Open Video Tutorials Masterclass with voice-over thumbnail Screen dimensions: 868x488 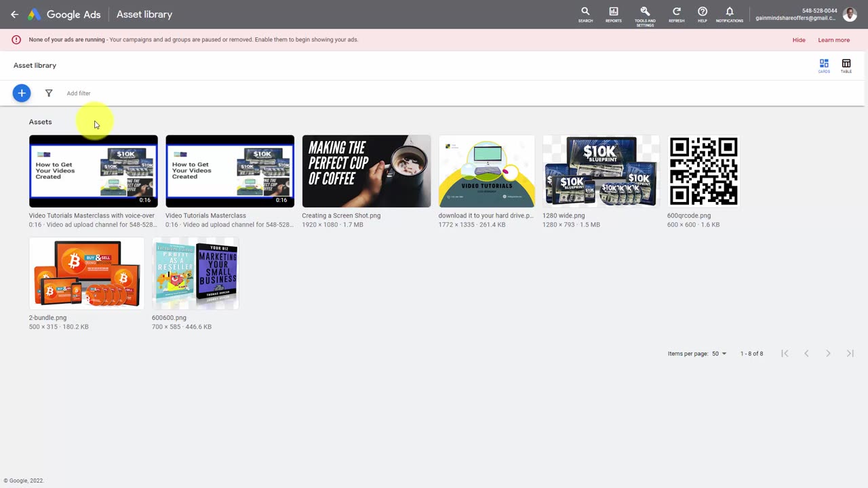93,171
